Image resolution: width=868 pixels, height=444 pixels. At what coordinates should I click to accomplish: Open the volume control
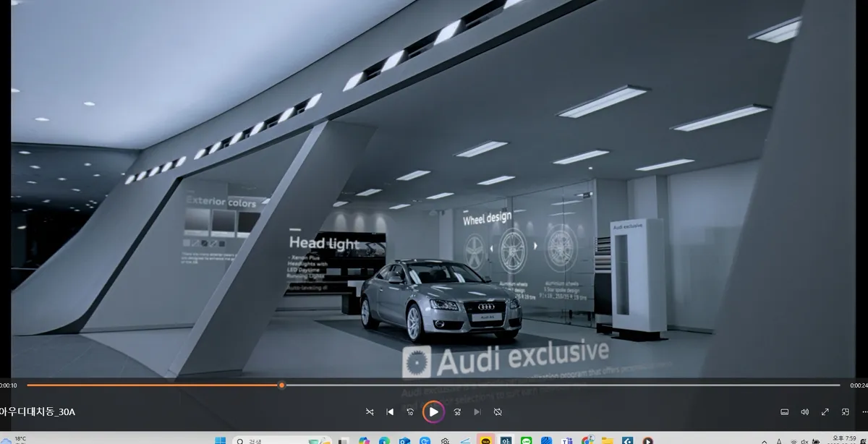pyautogui.click(x=804, y=411)
